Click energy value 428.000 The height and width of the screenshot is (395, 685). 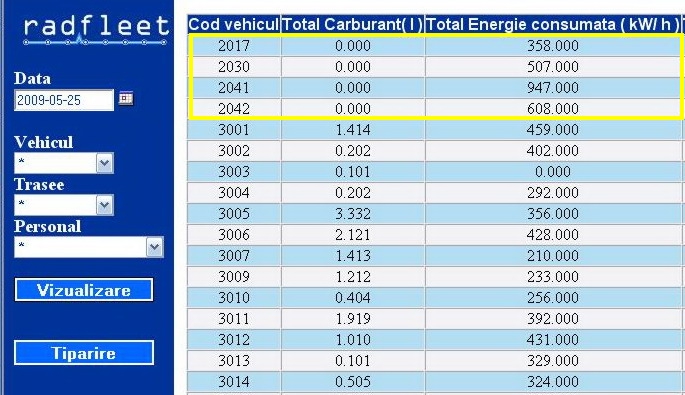coord(553,234)
